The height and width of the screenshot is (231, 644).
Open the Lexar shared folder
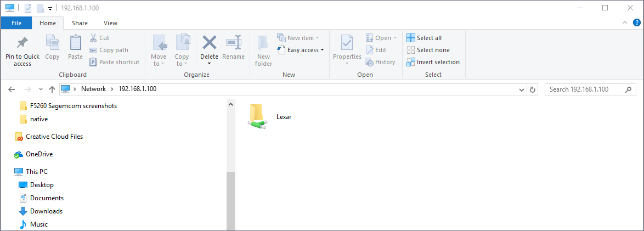pyautogui.click(x=258, y=116)
